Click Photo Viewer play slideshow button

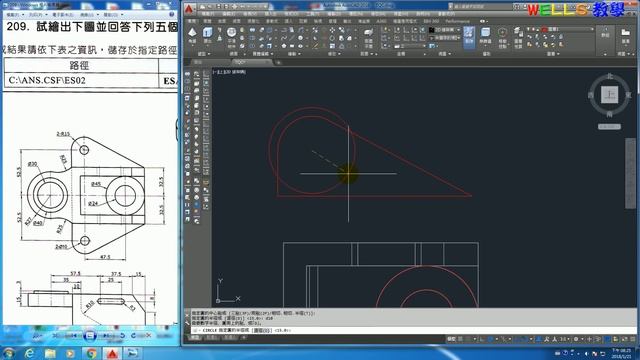pyautogui.click(x=90, y=336)
